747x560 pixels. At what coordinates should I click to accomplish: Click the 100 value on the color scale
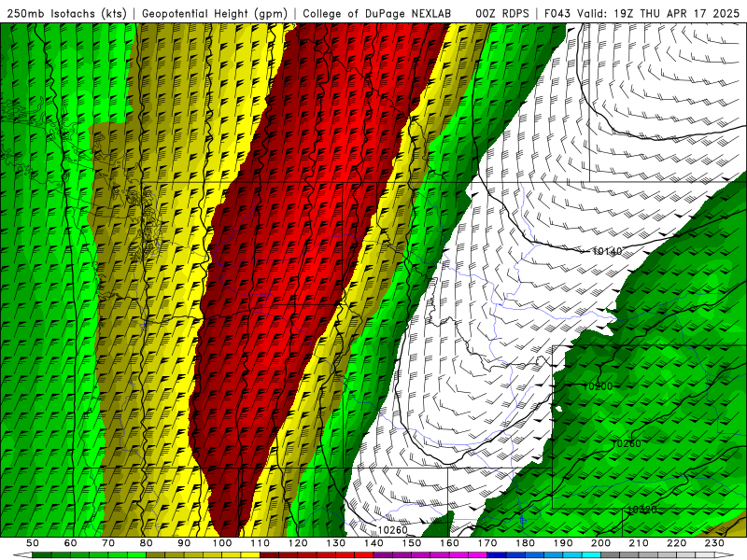click(x=222, y=543)
